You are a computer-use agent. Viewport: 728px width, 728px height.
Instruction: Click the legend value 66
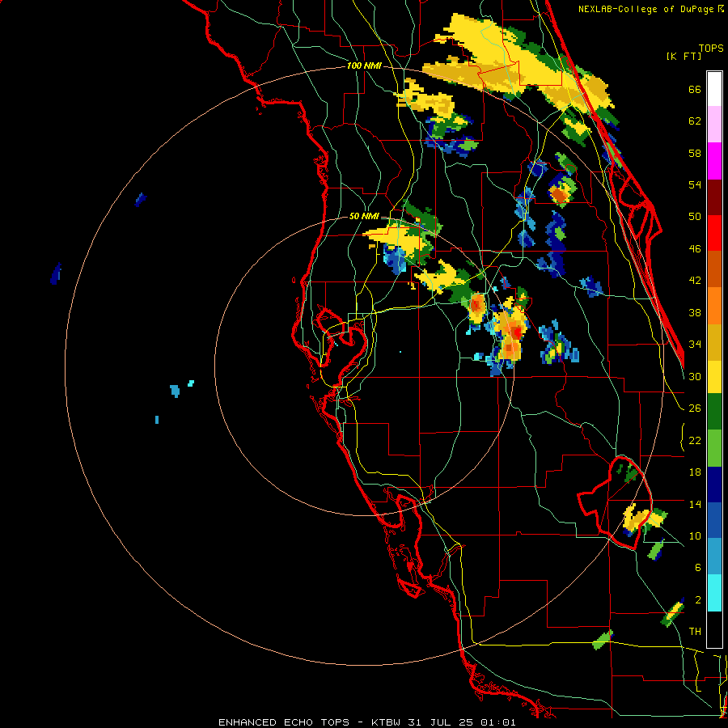click(695, 89)
